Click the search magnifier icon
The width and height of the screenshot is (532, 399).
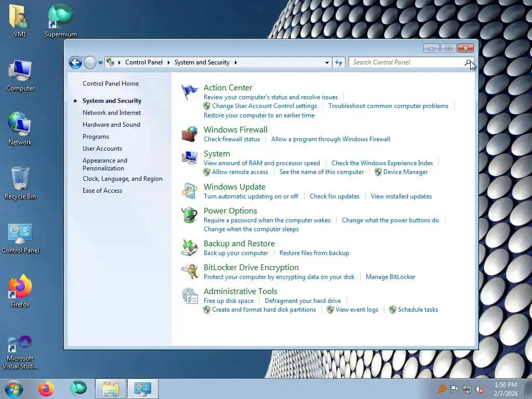(468, 62)
